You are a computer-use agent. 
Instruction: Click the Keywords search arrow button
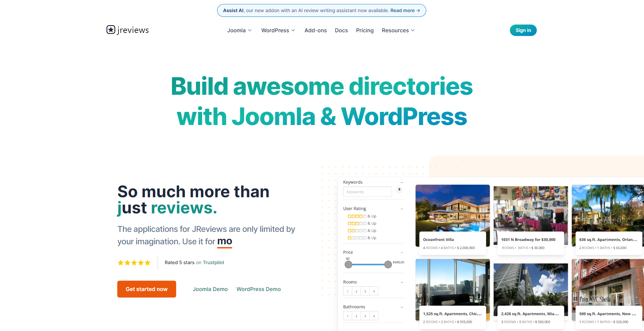tap(399, 190)
